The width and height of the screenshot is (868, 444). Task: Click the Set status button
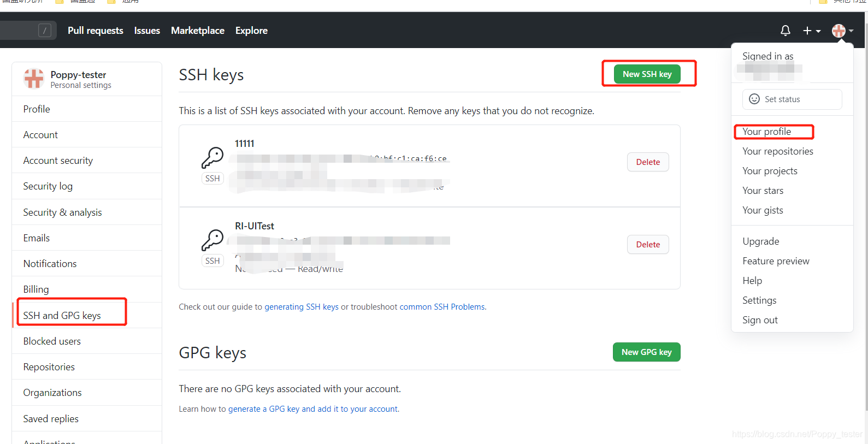tap(792, 99)
